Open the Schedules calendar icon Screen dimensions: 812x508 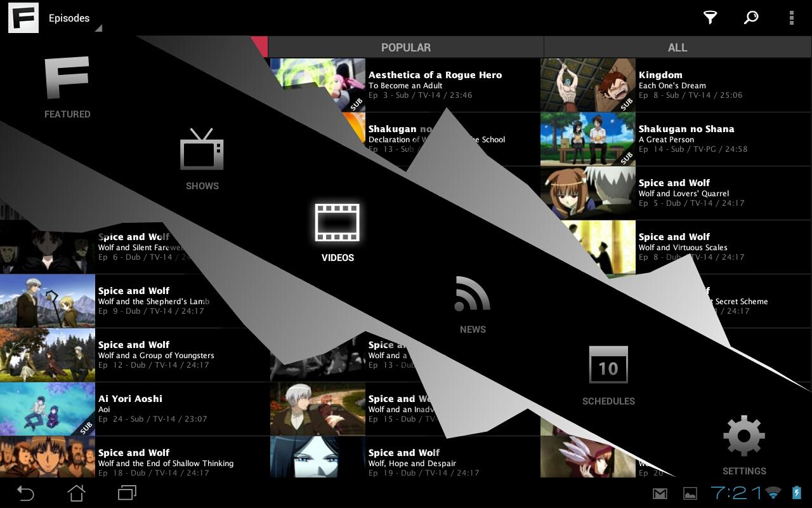[608, 364]
